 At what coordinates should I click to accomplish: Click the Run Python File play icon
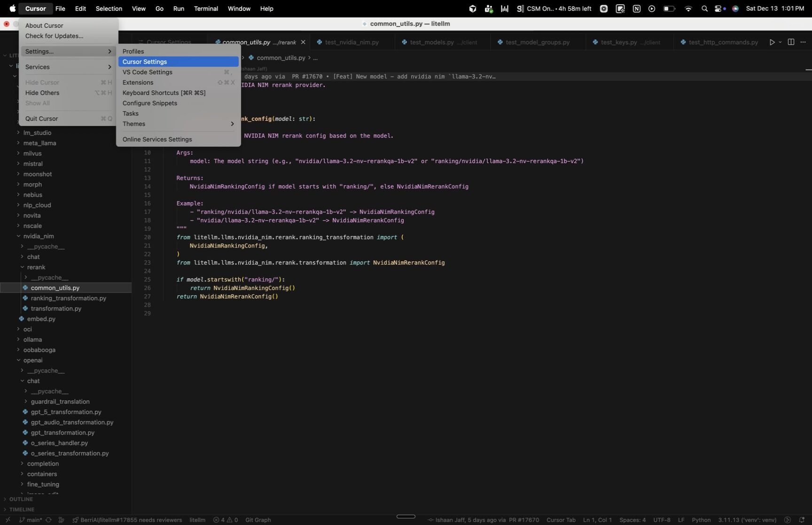click(772, 42)
